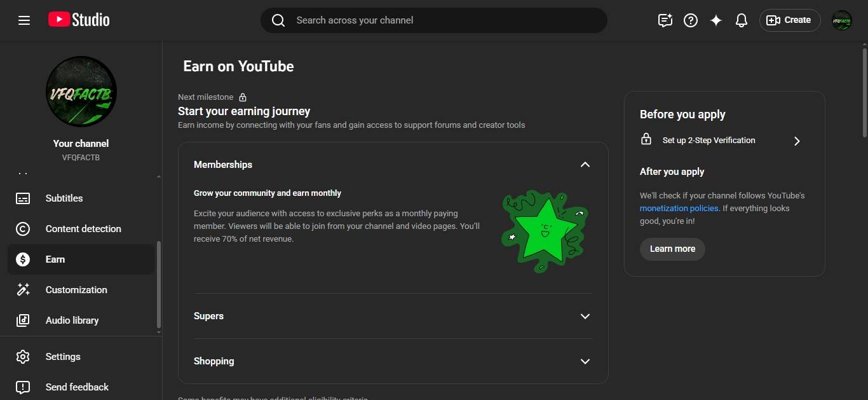This screenshot has width=868, height=400.
Task: Expand the Shopping section
Action: click(585, 361)
